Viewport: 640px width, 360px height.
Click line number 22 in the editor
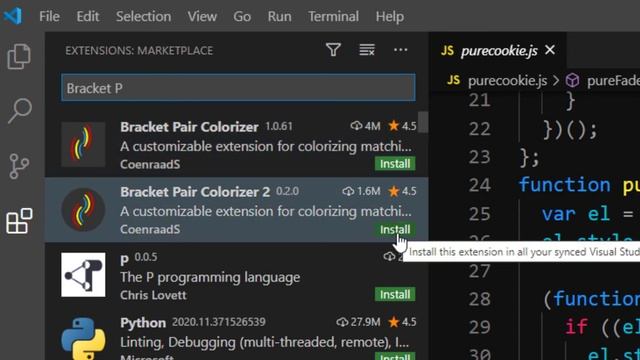(x=480, y=129)
